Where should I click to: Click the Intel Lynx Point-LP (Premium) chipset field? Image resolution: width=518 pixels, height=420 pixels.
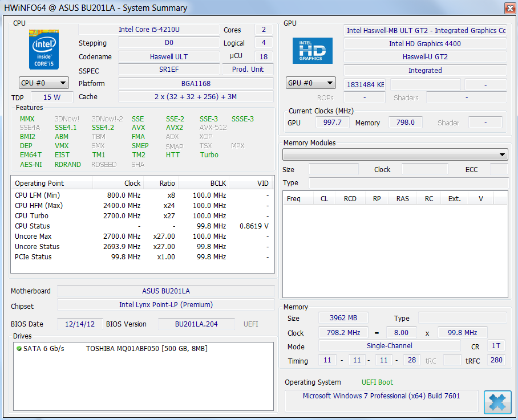(166, 304)
